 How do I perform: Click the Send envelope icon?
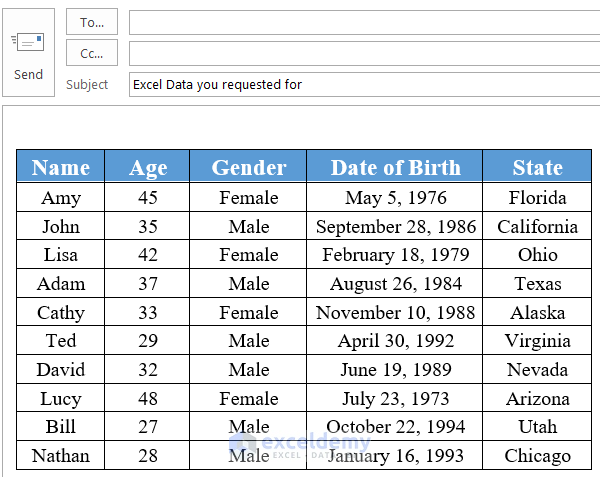(x=28, y=43)
